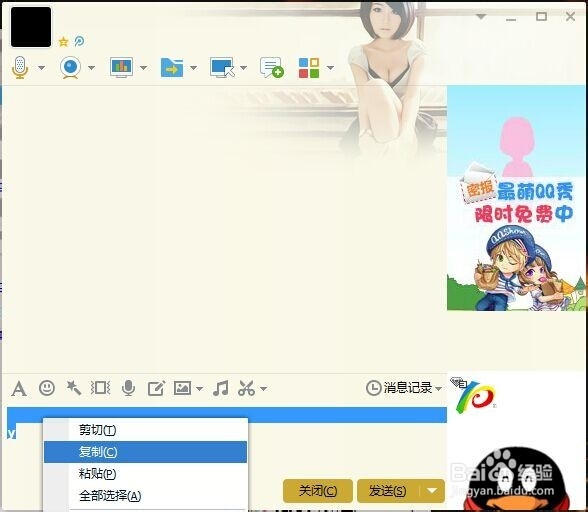Send a file using folder icon
This screenshot has height=512, width=588.
pyautogui.click(x=172, y=68)
